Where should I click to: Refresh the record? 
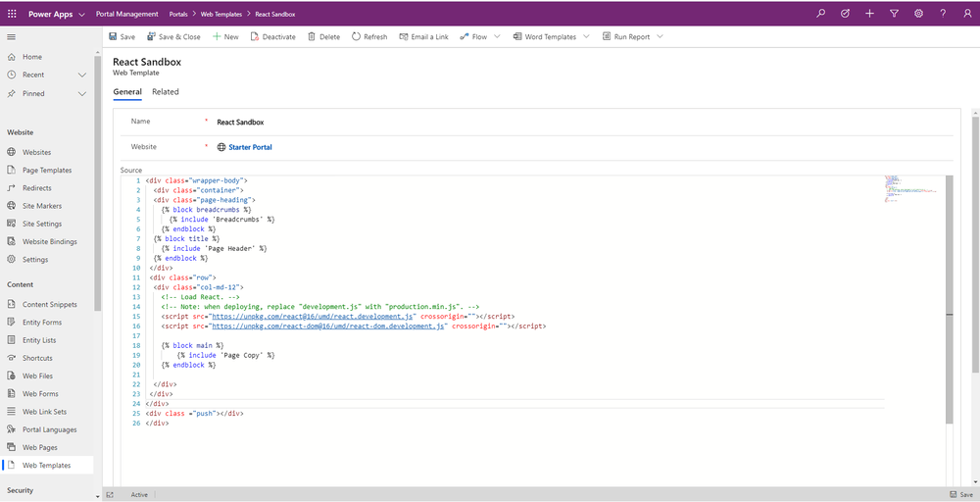coord(369,37)
